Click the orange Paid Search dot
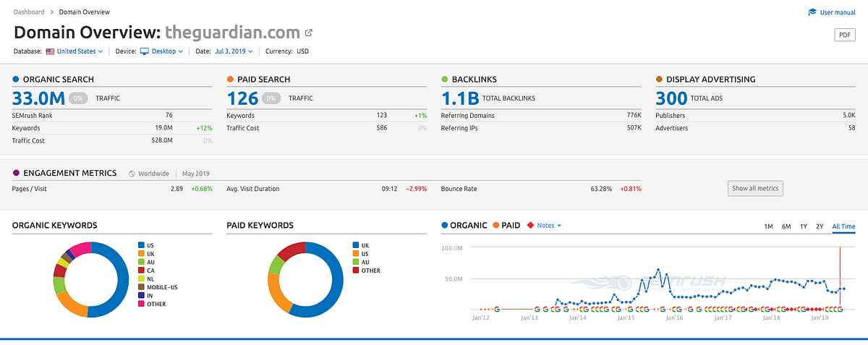Viewport: 868px width, 345px height. click(x=230, y=80)
